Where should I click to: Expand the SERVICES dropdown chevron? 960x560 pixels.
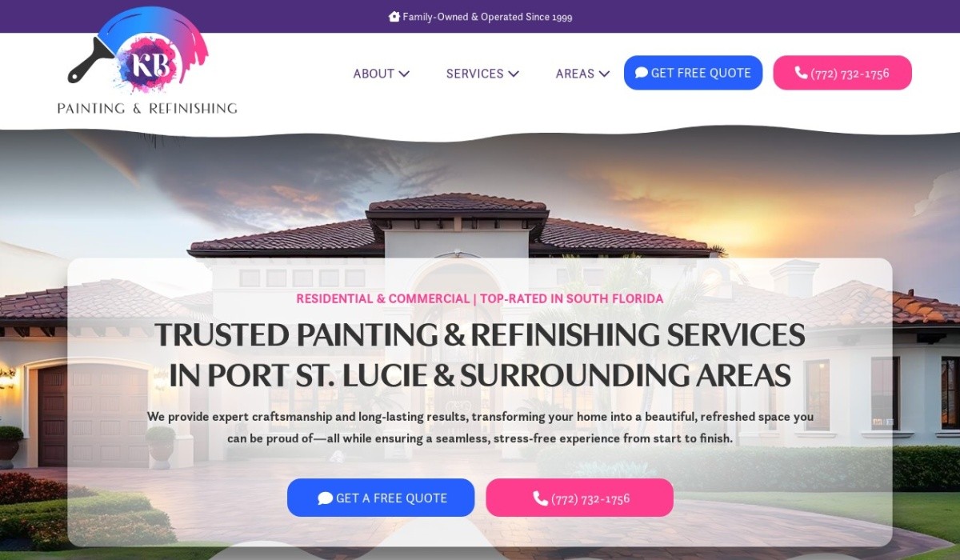tap(514, 74)
